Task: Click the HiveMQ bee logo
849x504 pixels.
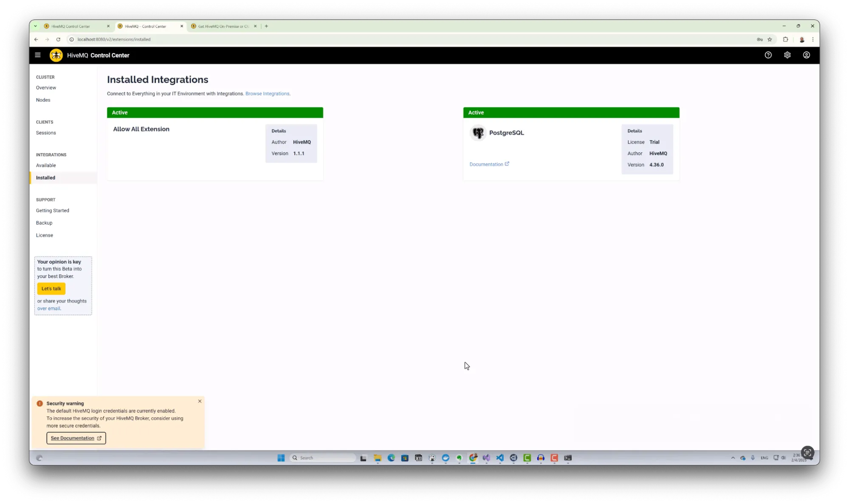Action: click(56, 55)
